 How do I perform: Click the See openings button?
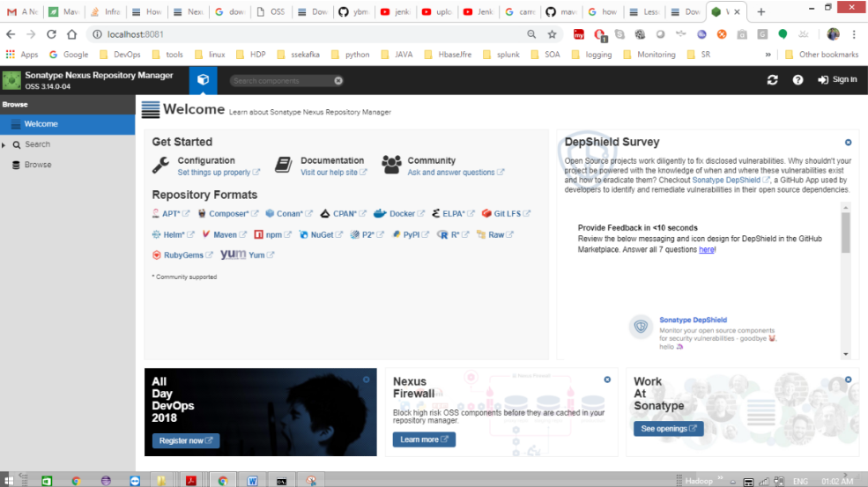pyautogui.click(x=669, y=428)
